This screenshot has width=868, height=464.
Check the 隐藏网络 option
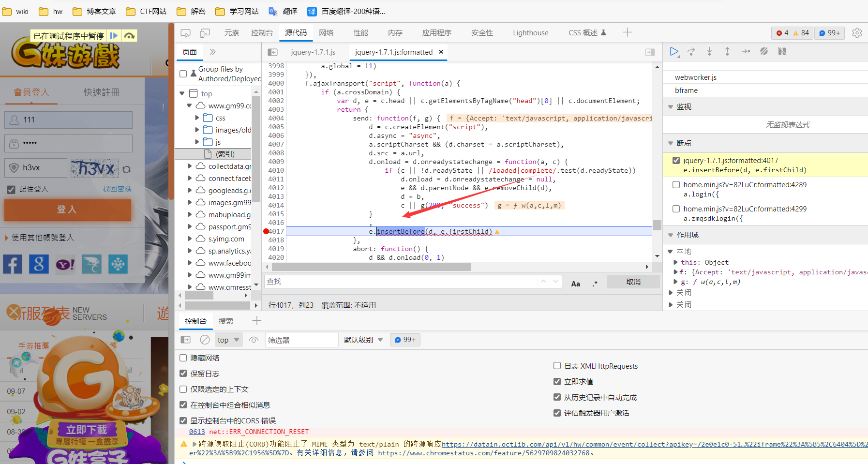pyautogui.click(x=183, y=358)
